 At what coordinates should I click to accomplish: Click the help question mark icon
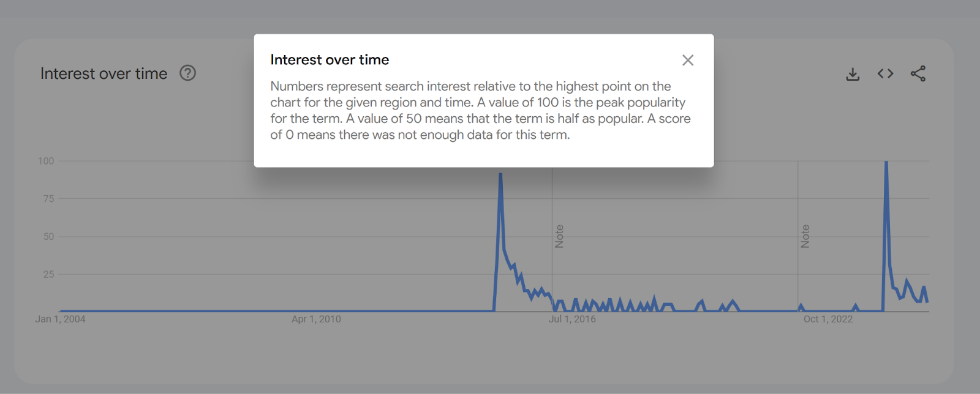coord(187,73)
